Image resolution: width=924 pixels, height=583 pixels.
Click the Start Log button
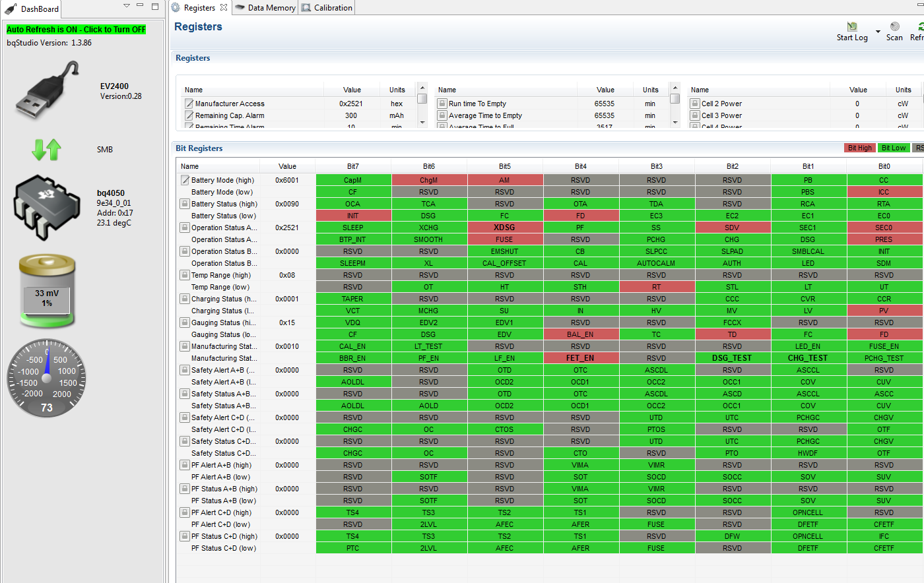pyautogui.click(x=852, y=32)
